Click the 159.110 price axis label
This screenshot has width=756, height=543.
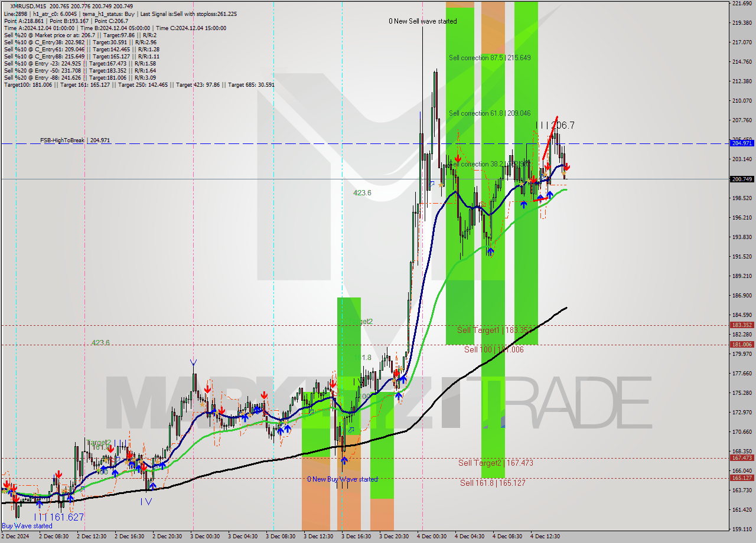click(x=742, y=529)
